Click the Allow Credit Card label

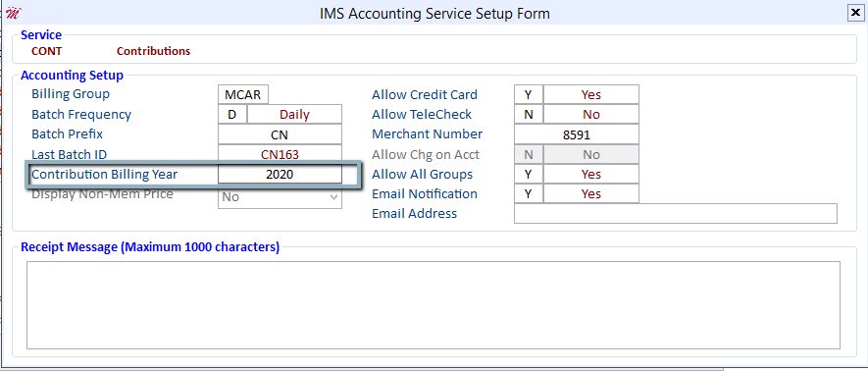click(x=425, y=94)
